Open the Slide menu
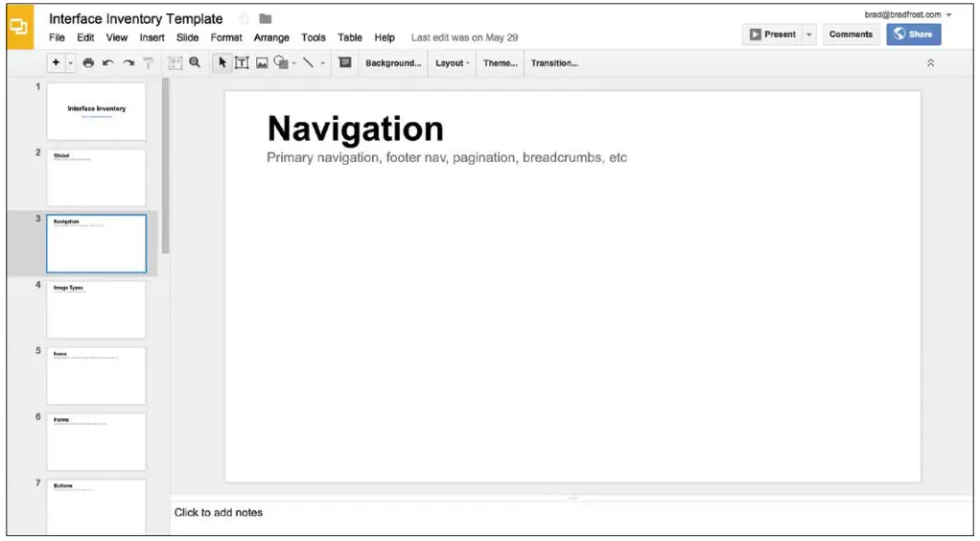 188,37
